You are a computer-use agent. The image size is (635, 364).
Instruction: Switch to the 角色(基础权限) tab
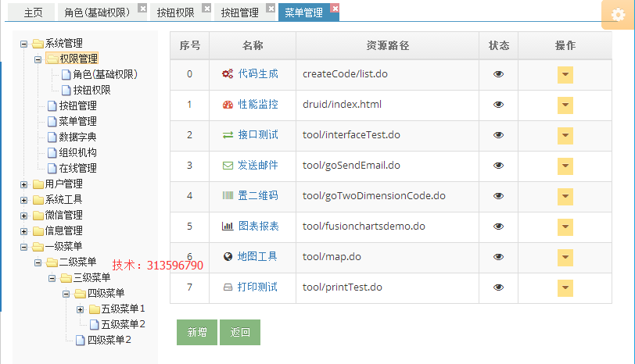(97, 12)
